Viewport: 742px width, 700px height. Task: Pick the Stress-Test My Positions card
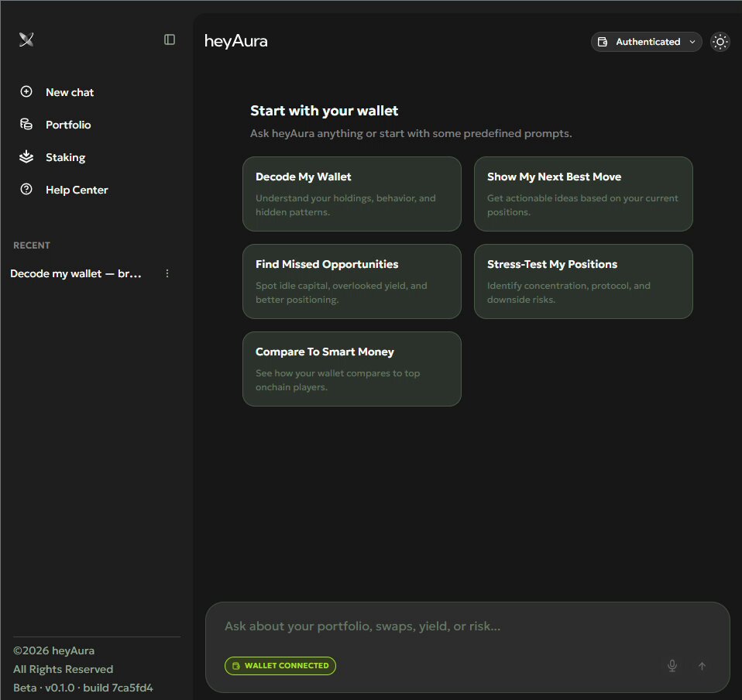(583, 281)
